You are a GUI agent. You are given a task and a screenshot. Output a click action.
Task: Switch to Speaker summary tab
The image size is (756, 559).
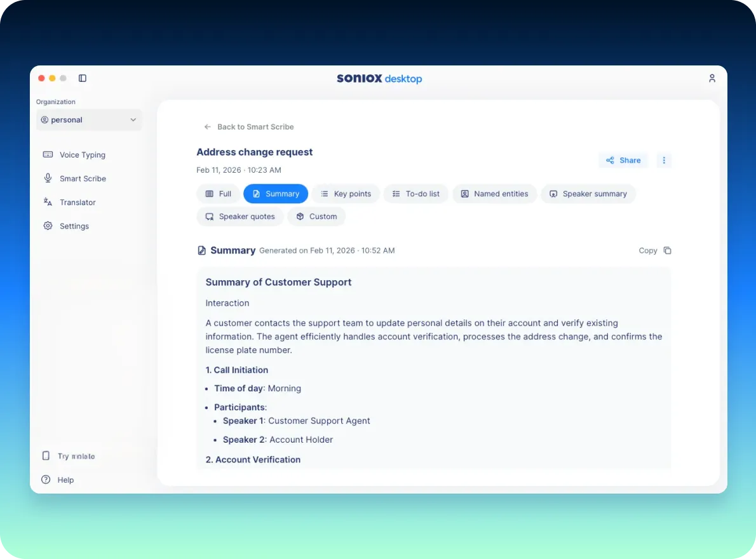pos(588,194)
